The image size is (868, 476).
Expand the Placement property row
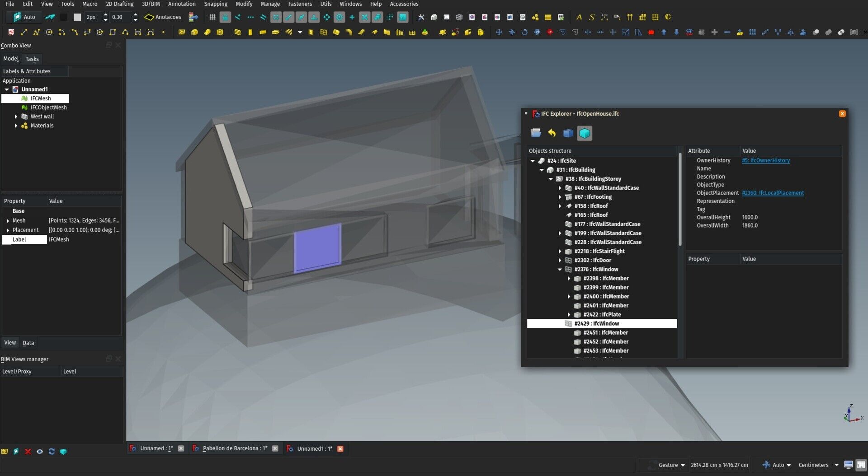8,230
